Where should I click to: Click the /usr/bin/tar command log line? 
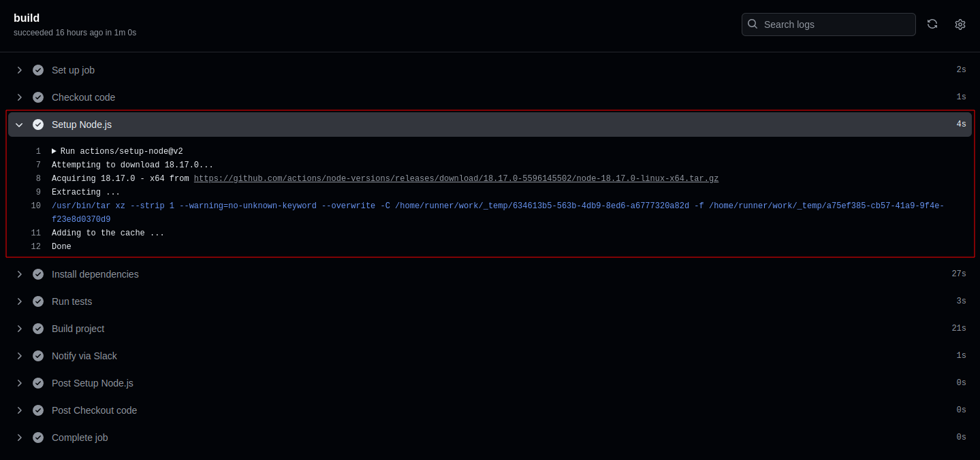point(498,212)
